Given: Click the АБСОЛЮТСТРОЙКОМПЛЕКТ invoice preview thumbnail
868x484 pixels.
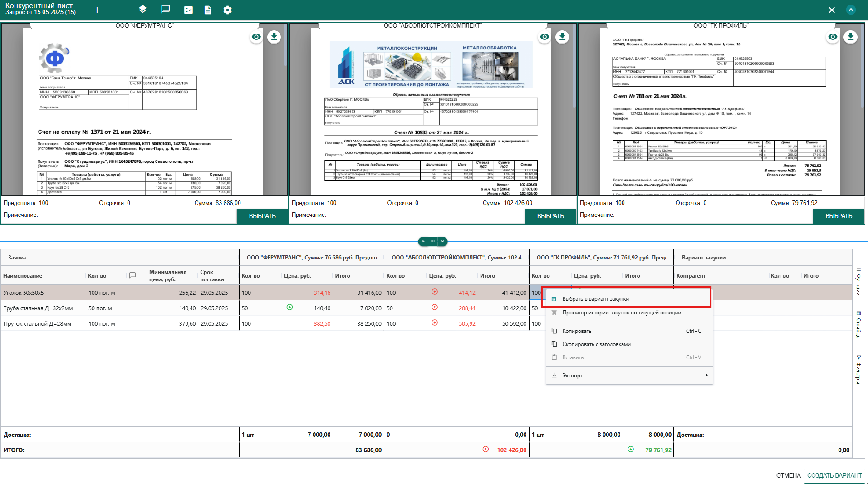Looking at the screenshot, I should pos(431,112).
